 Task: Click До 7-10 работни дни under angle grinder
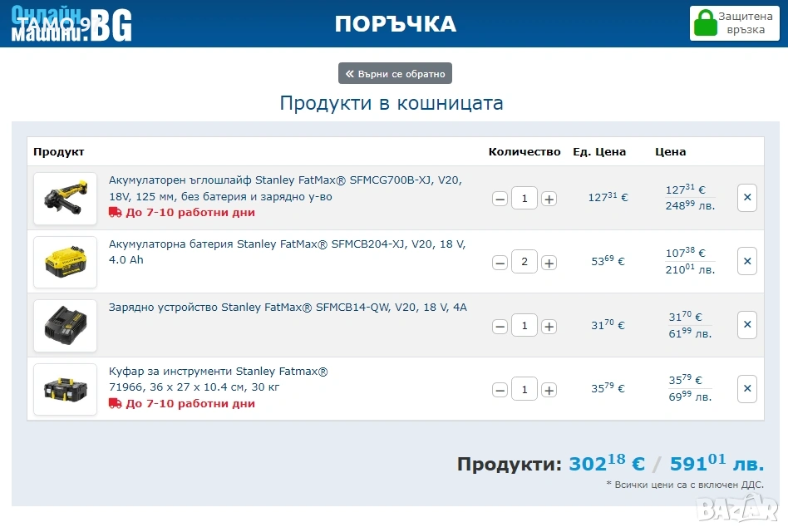coord(190,213)
